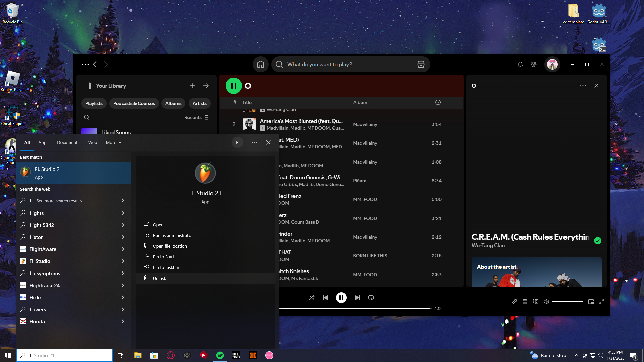Open the queue icon in the player bar
The height and width of the screenshot is (362, 644).
(x=525, y=302)
